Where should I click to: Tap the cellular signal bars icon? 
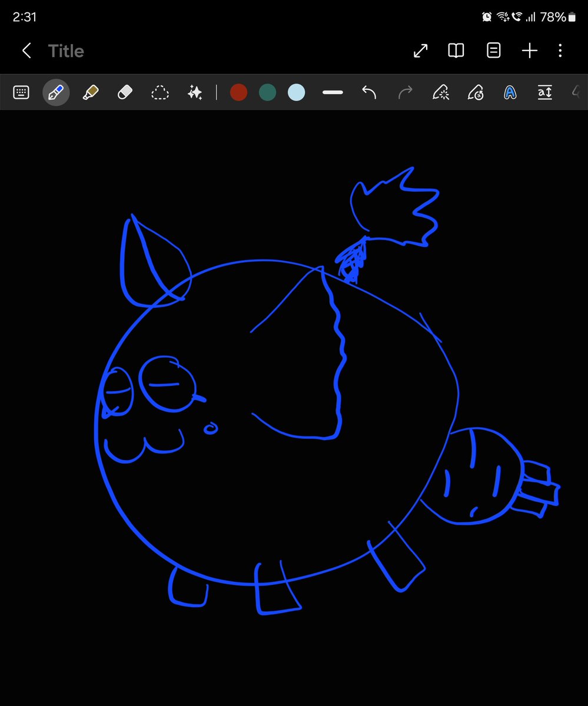pos(531,17)
